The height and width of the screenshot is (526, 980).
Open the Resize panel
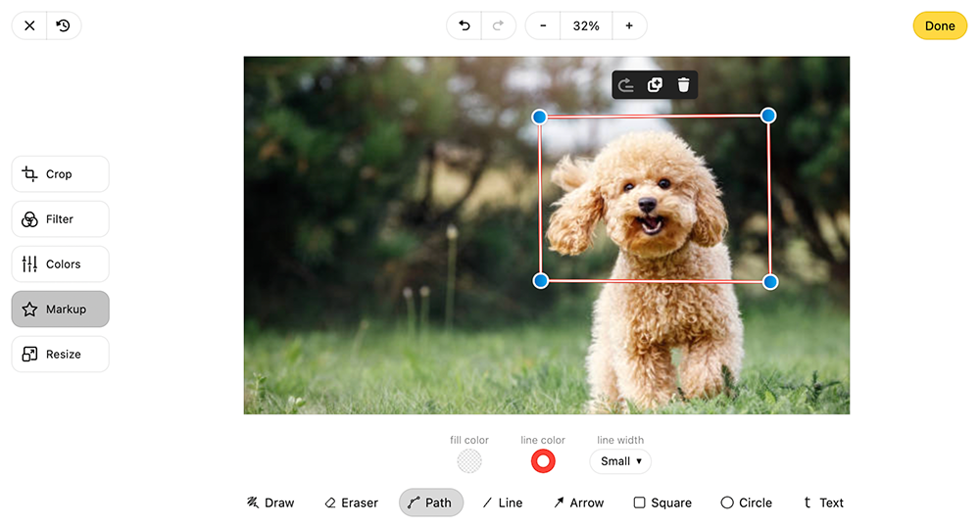[60, 355]
